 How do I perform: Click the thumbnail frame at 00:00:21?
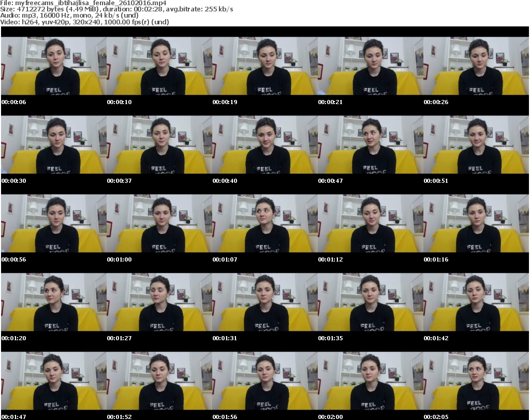[371, 66]
